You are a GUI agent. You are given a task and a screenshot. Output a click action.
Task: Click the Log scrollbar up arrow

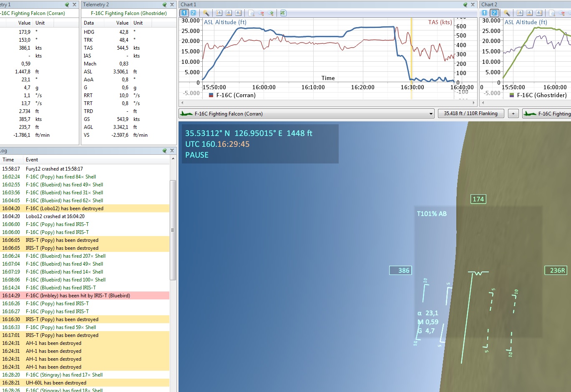173,159
